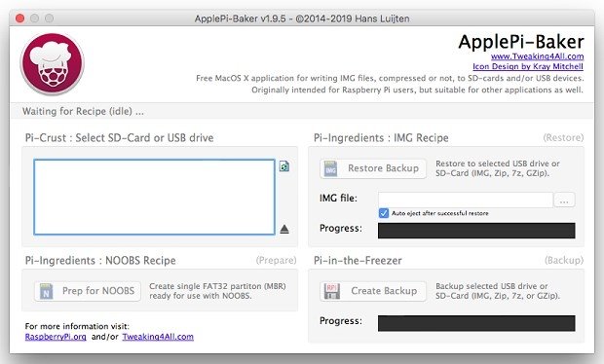The height and width of the screenshot is (364, 604).
Task: Click the Backup progress bar
Action: point(476,323)
